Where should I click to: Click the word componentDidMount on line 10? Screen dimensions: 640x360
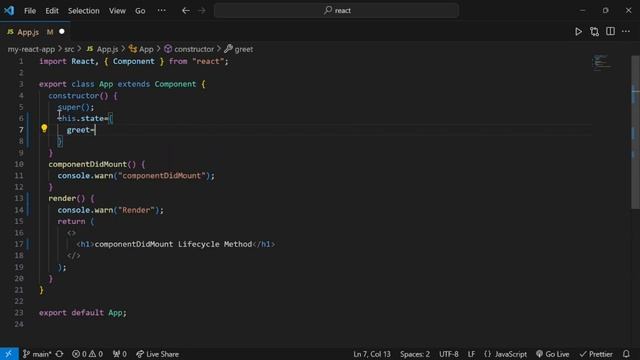click(x=87, y=164)
